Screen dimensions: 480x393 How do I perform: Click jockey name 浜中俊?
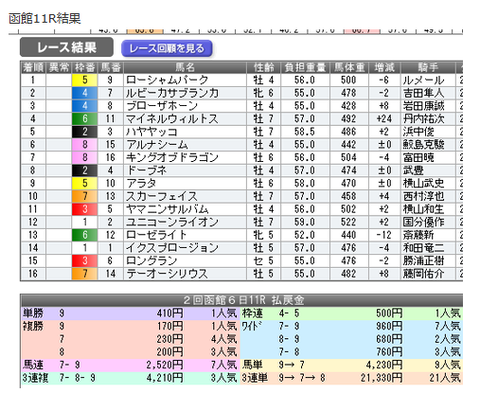pos(418,132)
